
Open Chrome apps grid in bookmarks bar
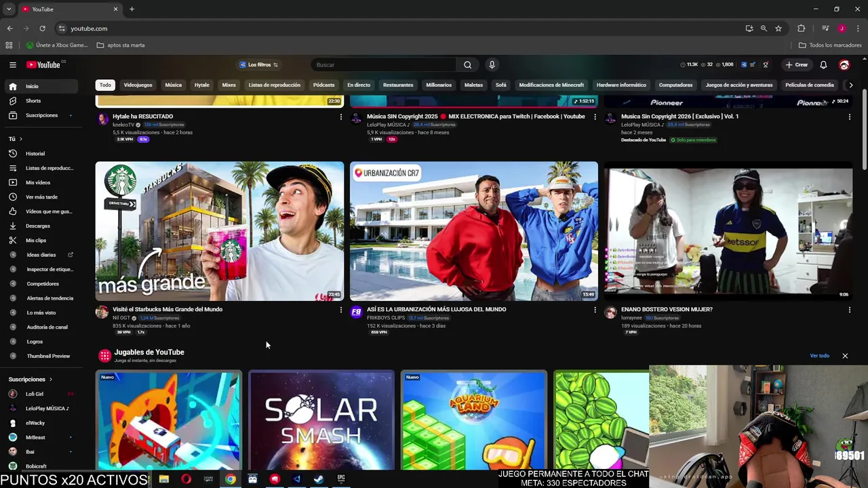[9, 45]
